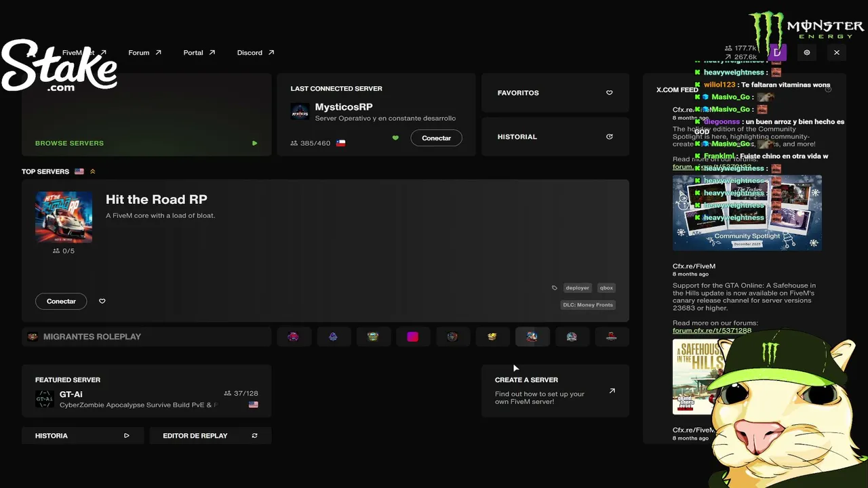Viewport: 868px width, 488px height.
Task: Open the Favoritos list
Action: [x=555, y=93]
